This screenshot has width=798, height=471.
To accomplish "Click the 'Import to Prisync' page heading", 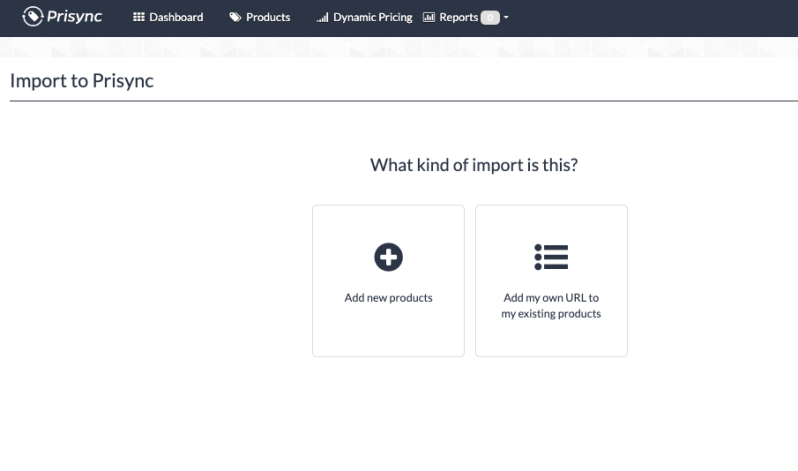I will tap(82, 81).
